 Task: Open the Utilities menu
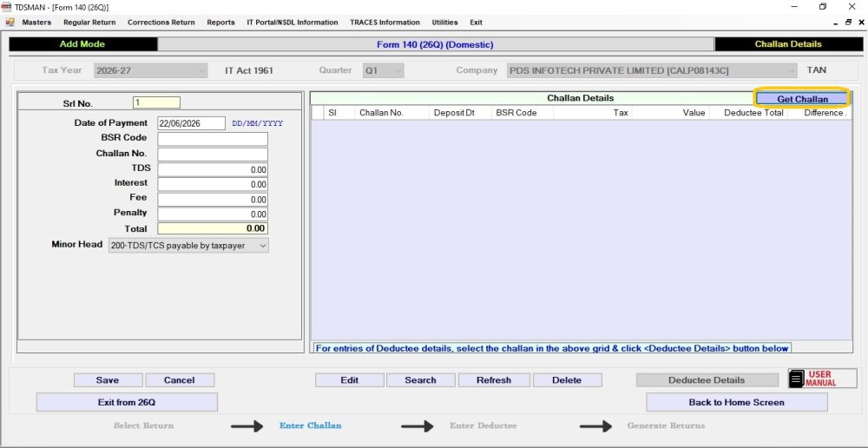coord(444,23)
